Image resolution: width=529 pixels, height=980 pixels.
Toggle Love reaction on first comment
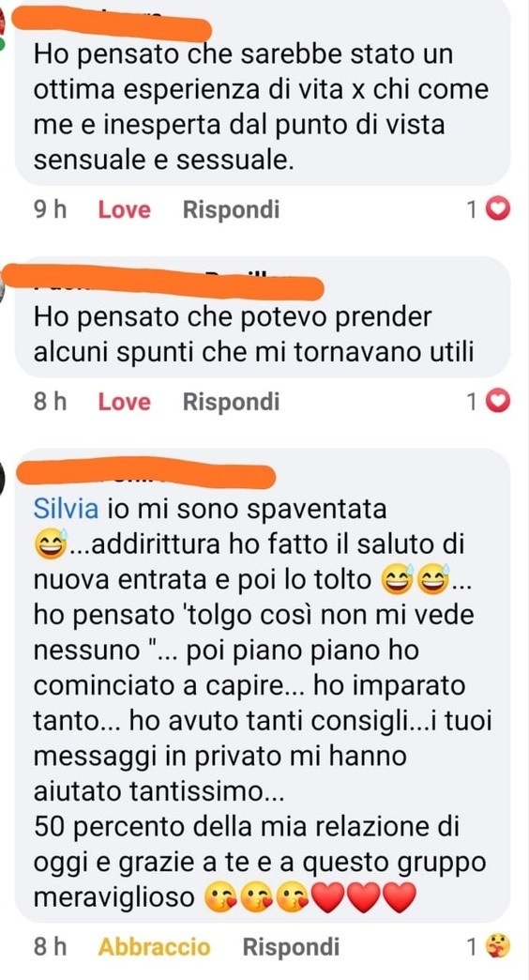[125, 210]
